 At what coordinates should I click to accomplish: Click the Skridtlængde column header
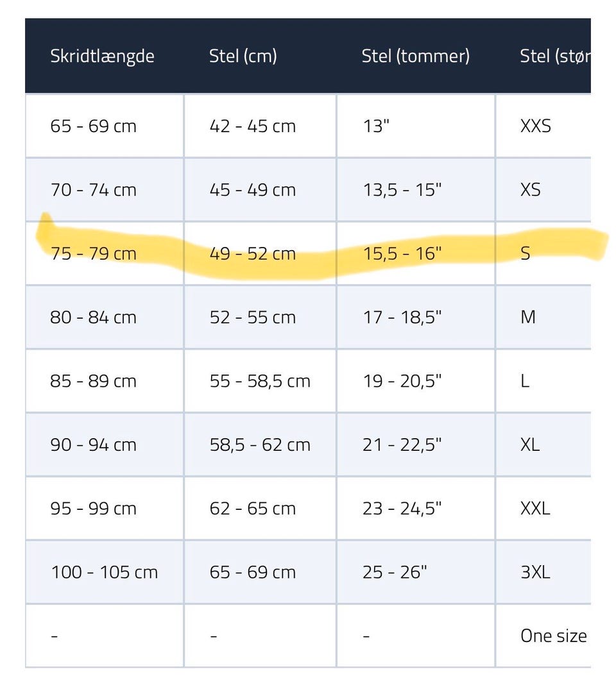[x=102, y=56]
